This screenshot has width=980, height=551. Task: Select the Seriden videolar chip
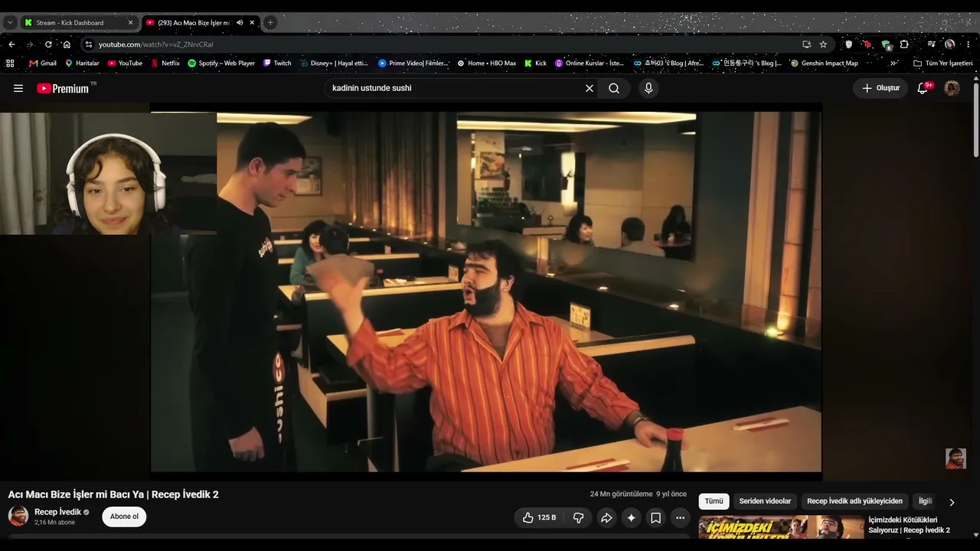pyautogui.click(x=765, y=501)
